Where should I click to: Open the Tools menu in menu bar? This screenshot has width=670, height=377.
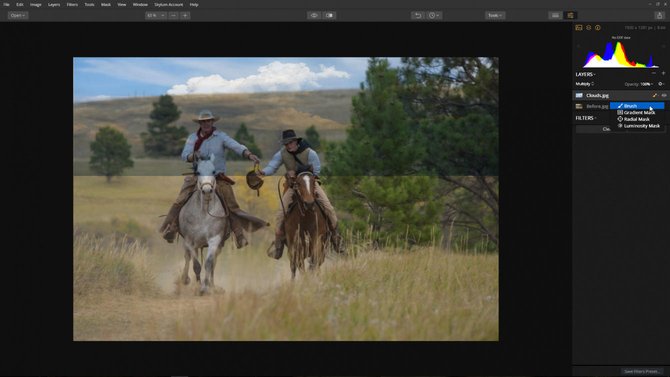89,4
